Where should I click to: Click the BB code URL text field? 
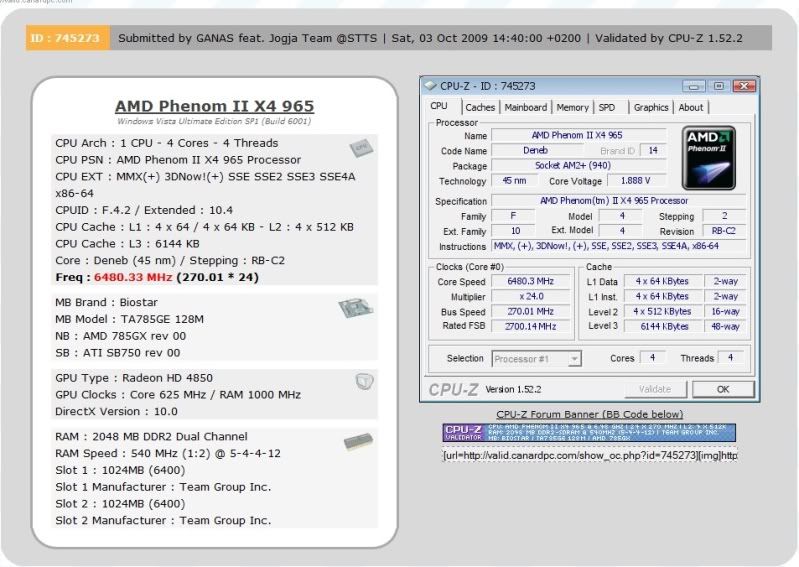[589, 455]
